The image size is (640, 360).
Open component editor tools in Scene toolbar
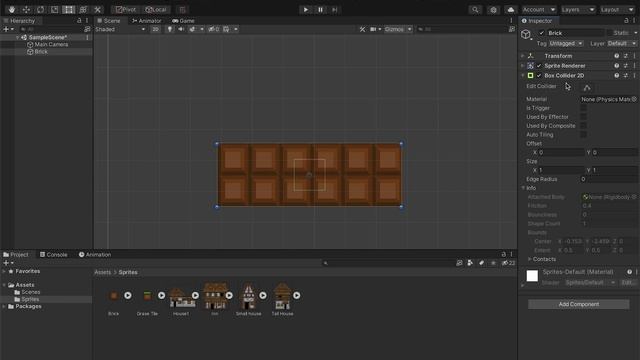(x=362, y=29)
